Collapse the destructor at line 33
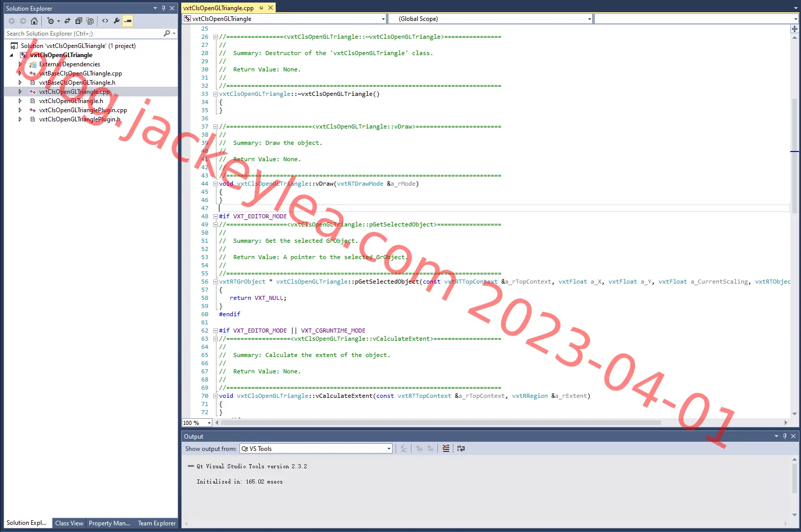This screenshot has height=532, width=801. pyautogui.click(x=215, y=94)
